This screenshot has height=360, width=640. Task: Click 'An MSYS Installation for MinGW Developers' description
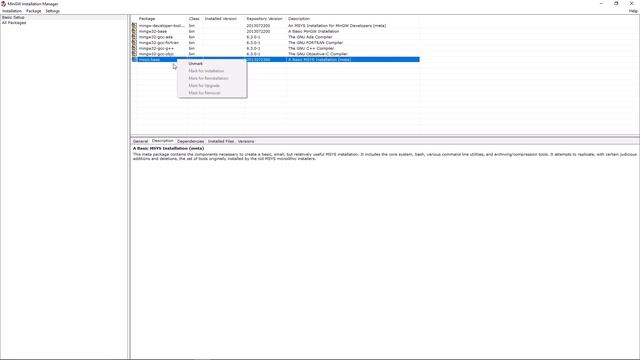click(337, 25)
